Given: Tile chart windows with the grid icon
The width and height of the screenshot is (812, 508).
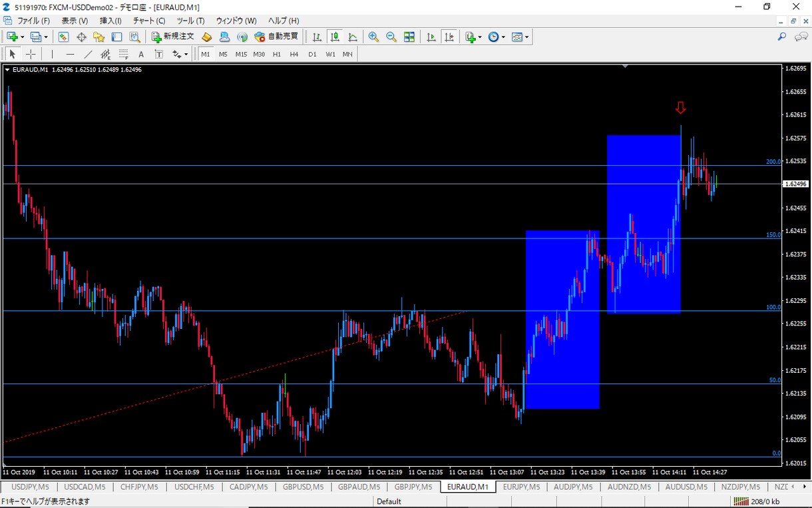Looking at the screenshot, I should 409,37.
